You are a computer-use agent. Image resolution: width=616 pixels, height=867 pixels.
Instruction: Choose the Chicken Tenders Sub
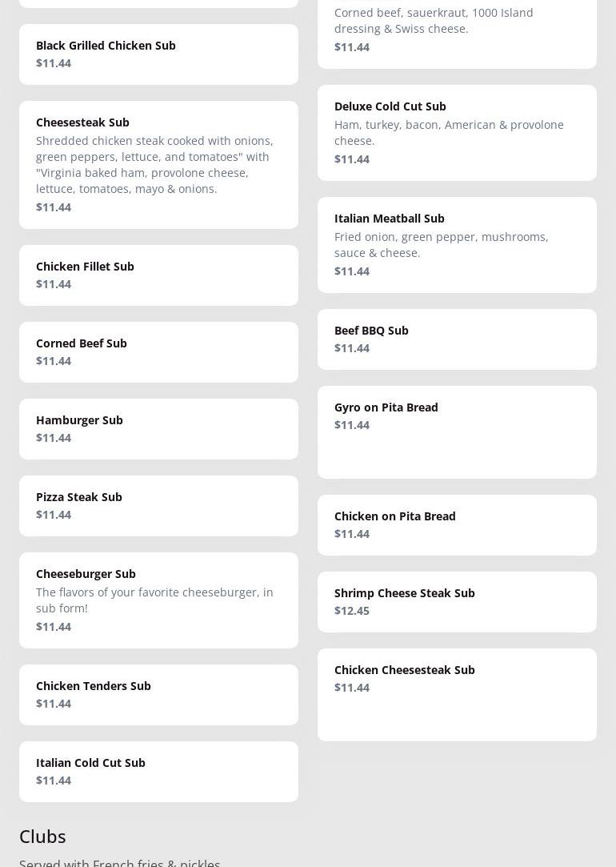point(158,694)
